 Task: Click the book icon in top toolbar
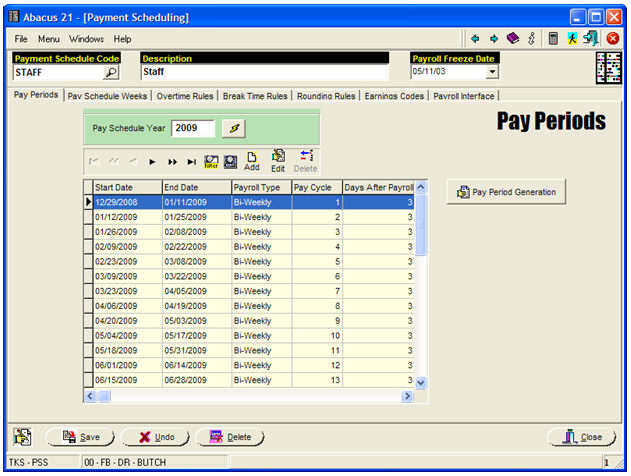(512, 38)
